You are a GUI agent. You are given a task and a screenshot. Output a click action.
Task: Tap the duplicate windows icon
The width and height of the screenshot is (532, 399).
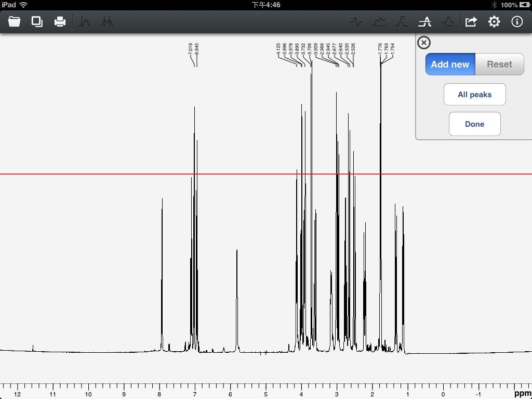pos(37,22)
